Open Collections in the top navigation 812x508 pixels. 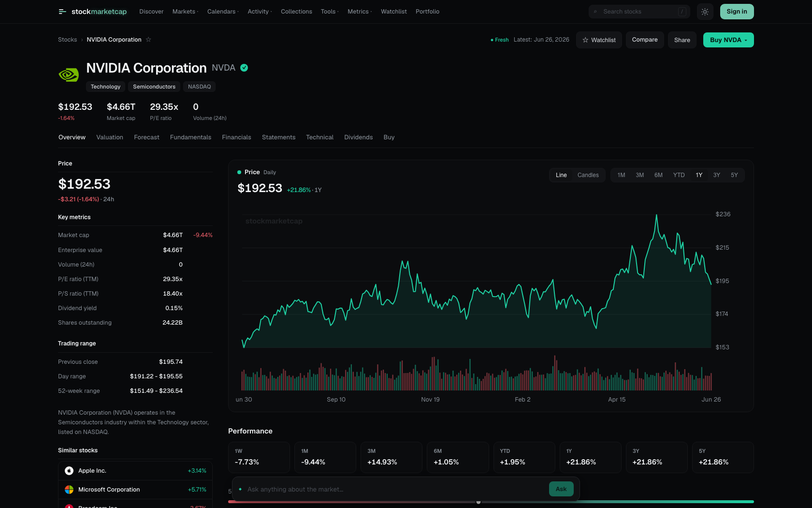[x=296, y=12]
